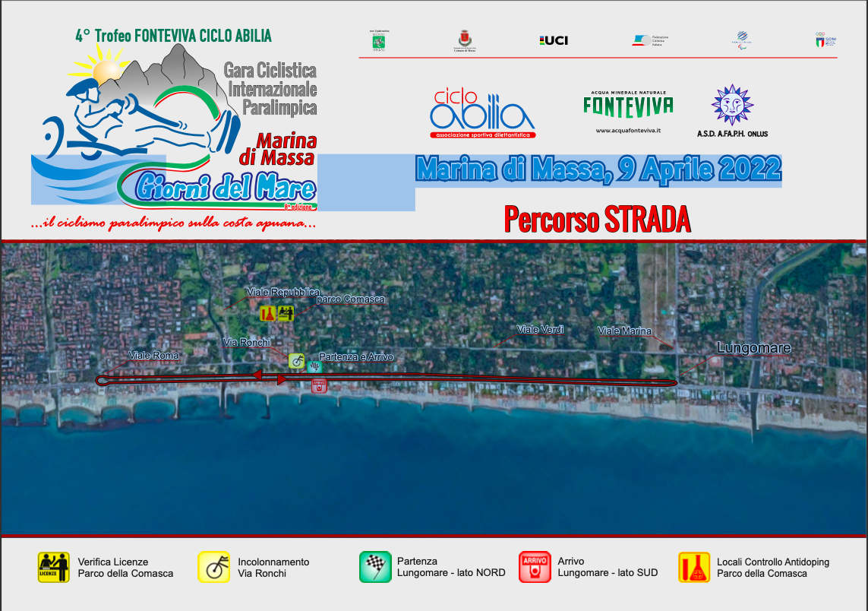Select the license check marker on the map
The image size is (868, 611).
point(286,314)
